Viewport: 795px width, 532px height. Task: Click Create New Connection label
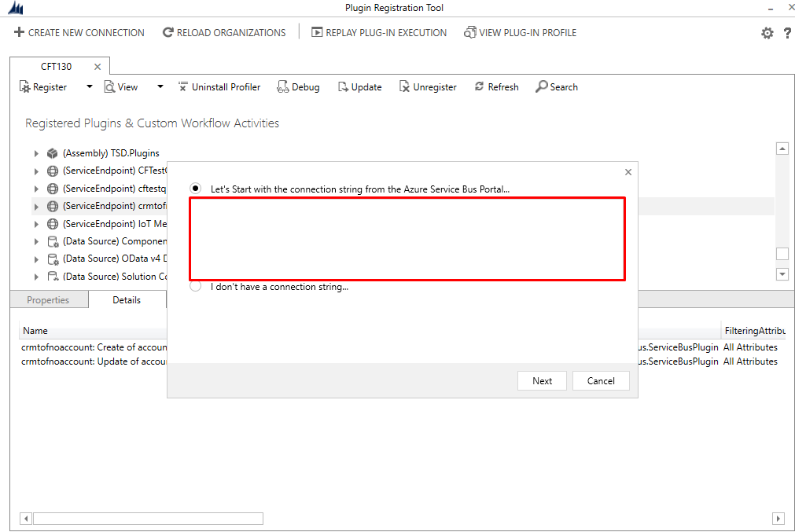(x=86, y=33)
